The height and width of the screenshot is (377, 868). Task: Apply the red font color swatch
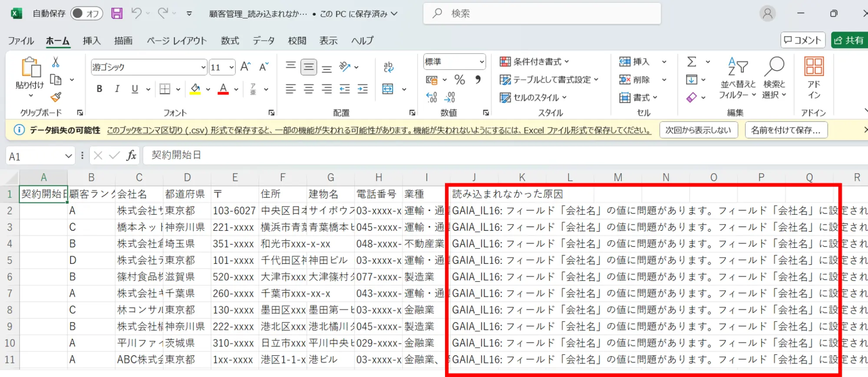(223, 89)
